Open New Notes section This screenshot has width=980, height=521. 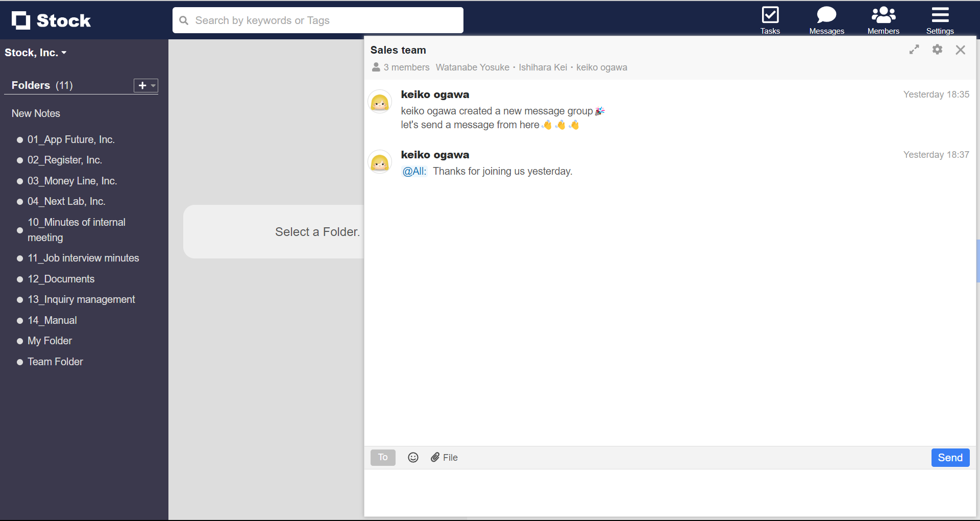(35, 113)
